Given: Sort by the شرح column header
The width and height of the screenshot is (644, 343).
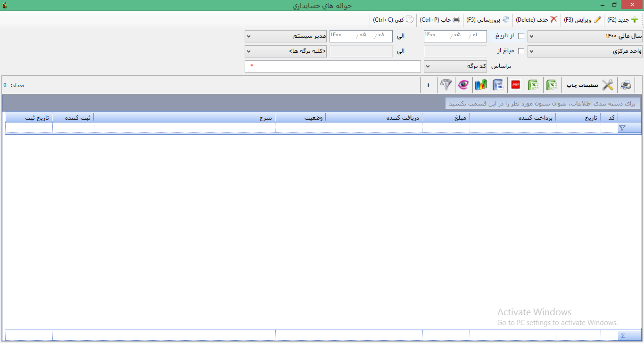Looking at the screenshot, I should coord(185,117).
